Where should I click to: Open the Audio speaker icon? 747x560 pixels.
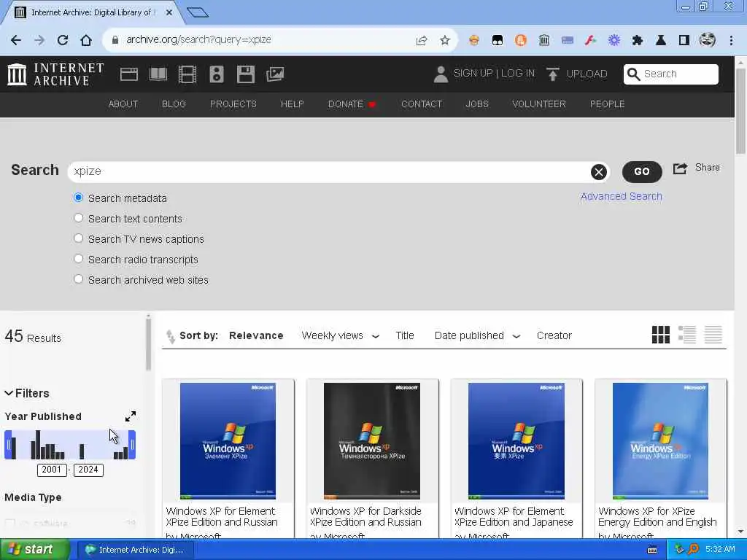click(x=216, y=74)
